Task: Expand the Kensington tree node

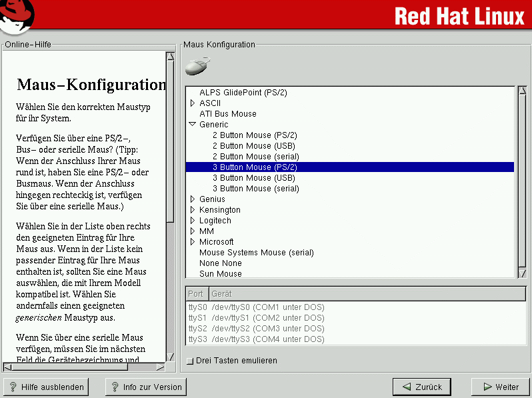Action: click(193, 210)
